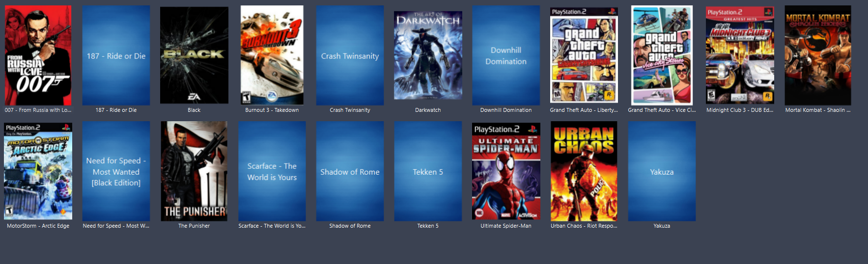This screenshot has height=264, width=868.
Task: Choose the Burnout 3 Takedown cover
Action: coord(272,55)
